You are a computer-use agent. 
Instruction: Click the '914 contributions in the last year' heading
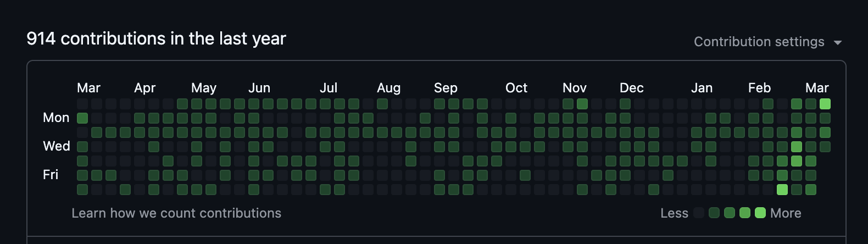tap(157, 38)
